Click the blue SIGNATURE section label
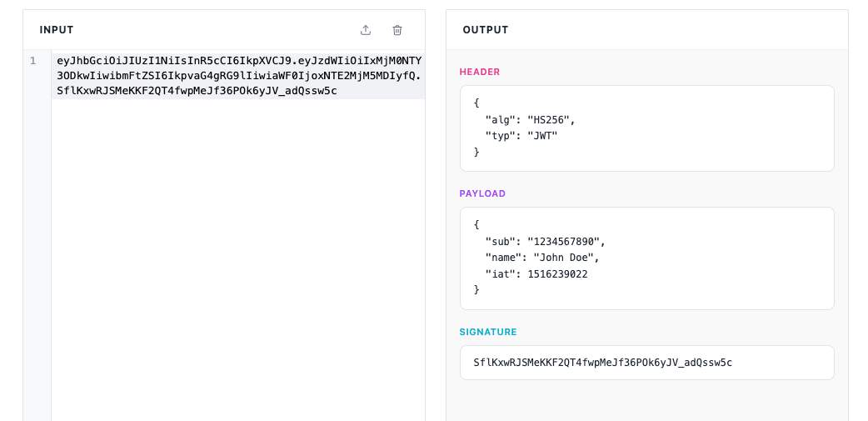The height and width of the screenshot is (421, 868). [x=488, y=333]
